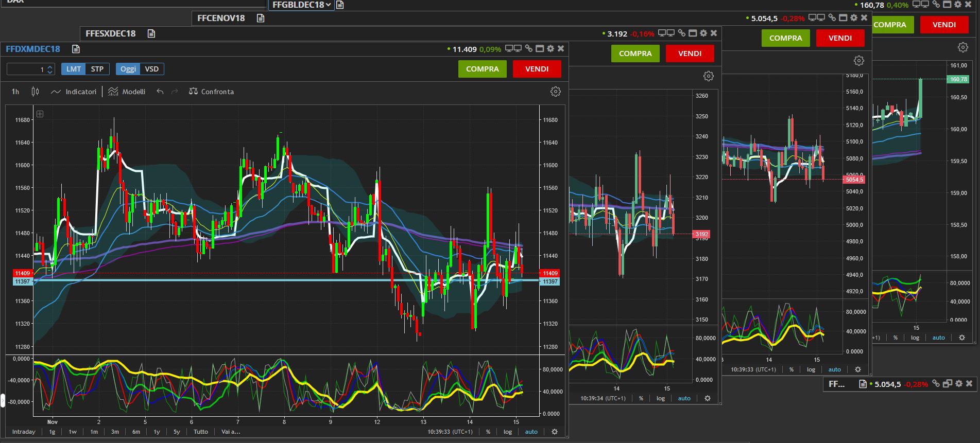Viewport: 980px width, 443px height.
Task: Expand the left side panel handle
Action: pos(2,400)
